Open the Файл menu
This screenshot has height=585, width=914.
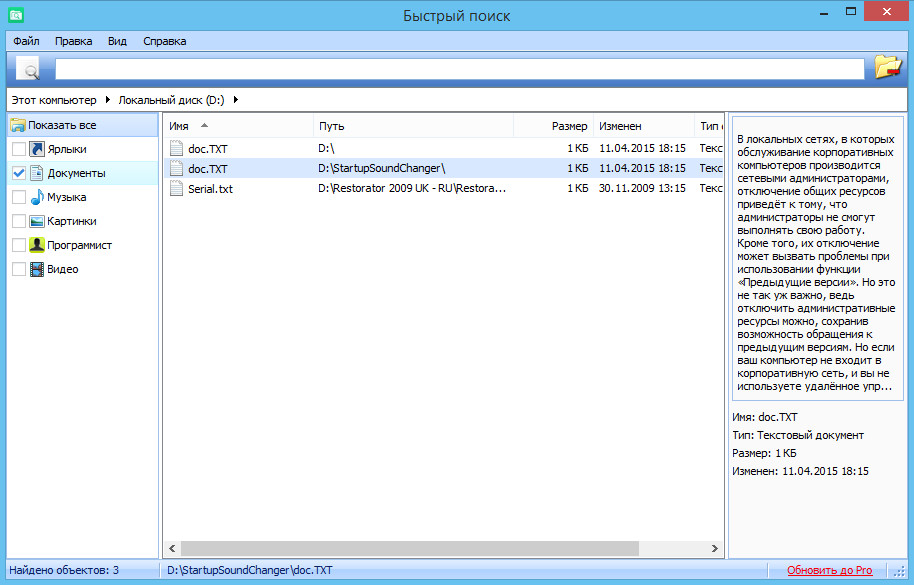26,41
